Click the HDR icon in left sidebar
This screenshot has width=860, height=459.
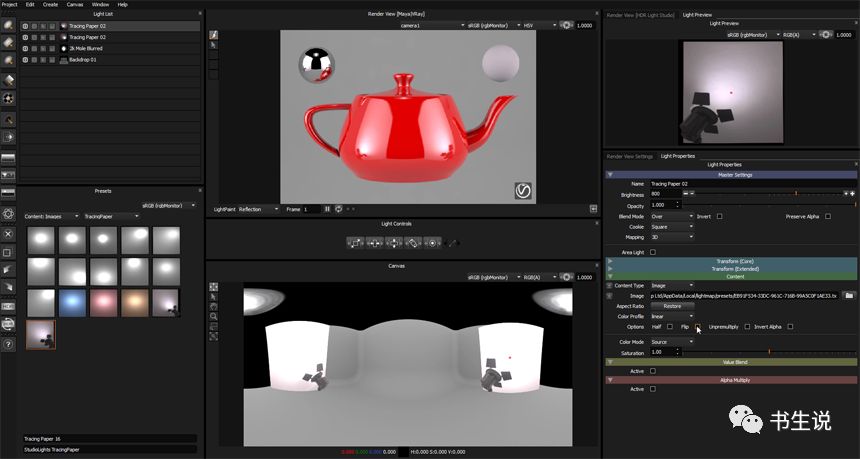(8, 307)
